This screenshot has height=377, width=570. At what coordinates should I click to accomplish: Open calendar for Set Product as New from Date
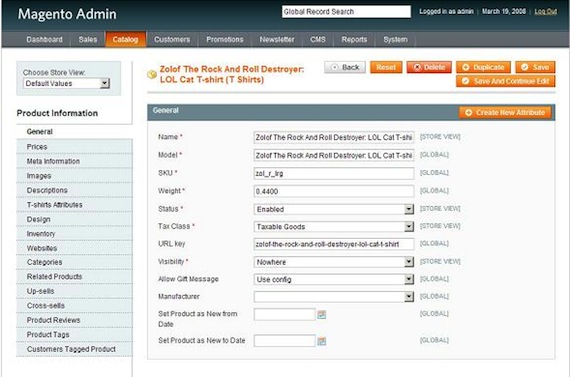(321, 314)
